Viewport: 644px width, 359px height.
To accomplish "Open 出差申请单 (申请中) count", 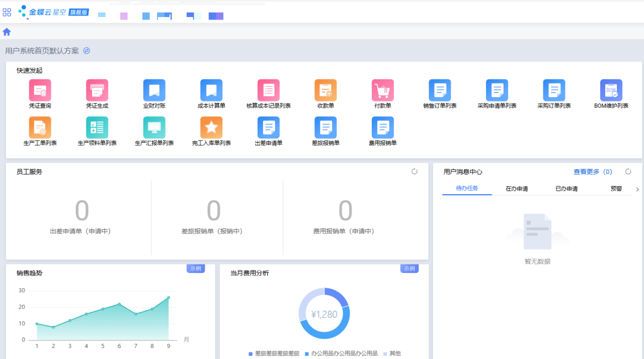I will tap(82, 211).
